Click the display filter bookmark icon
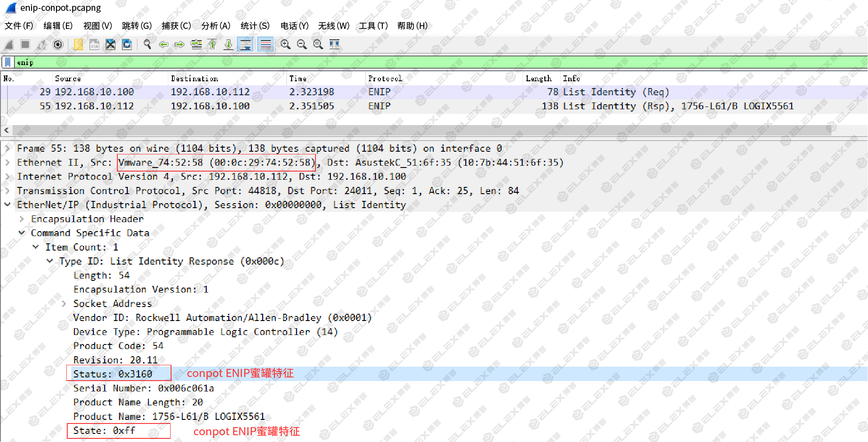This screenshot has height=442, width=868. point(8,62)
